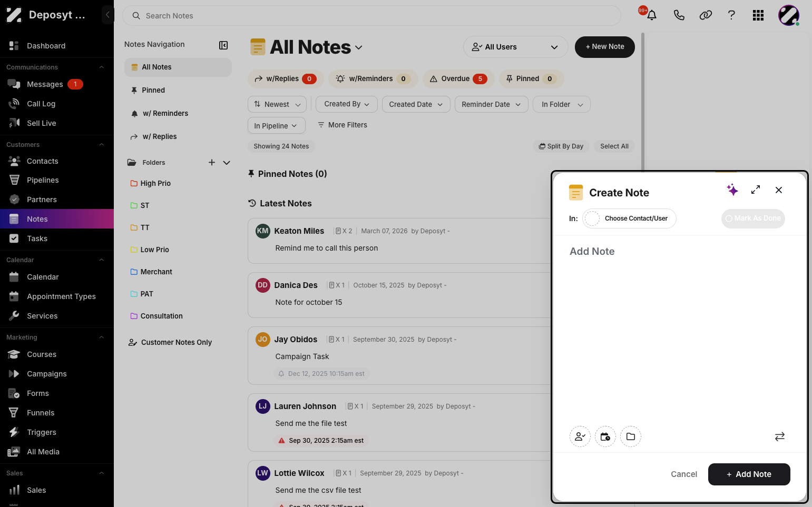812x507 pixels.
Task: Toggle the Pinned filter chip
Action: point(532,79)
